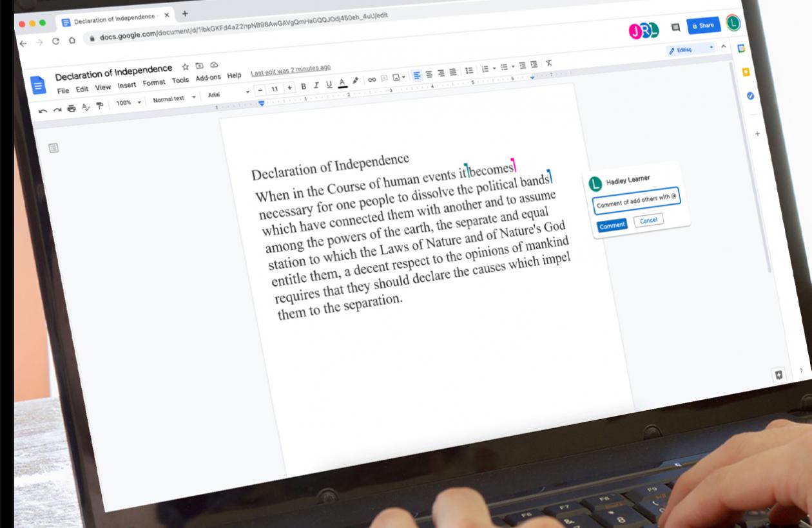Screen dimensions: 812x528
Task: Insert a link with chain icon
Action: coord(372,79)
